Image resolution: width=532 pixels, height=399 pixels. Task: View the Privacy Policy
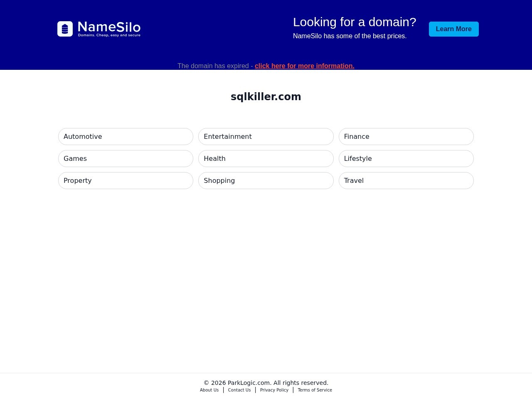coord(274,390)
